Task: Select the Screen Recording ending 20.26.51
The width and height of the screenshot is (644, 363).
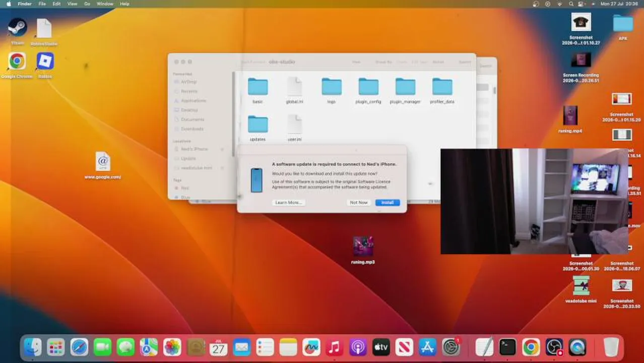Action: [x=581, y=68]
